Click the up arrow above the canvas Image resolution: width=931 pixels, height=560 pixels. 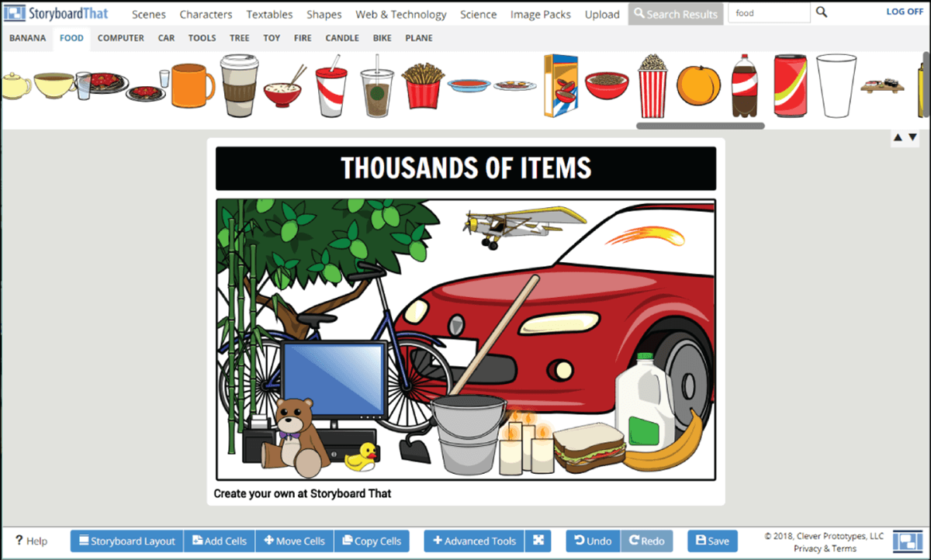tap(898, 137)
